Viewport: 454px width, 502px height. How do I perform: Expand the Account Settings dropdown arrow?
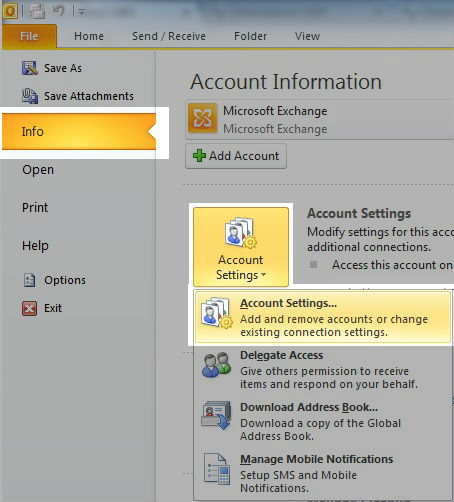point(264,275)
